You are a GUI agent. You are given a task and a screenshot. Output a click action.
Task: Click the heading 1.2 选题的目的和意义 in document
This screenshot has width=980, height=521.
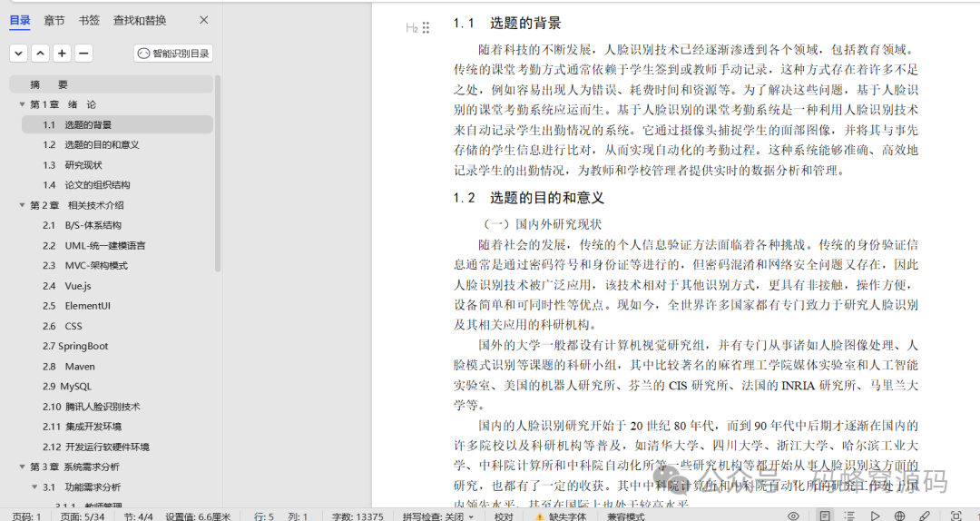click(x=528, y=198)
